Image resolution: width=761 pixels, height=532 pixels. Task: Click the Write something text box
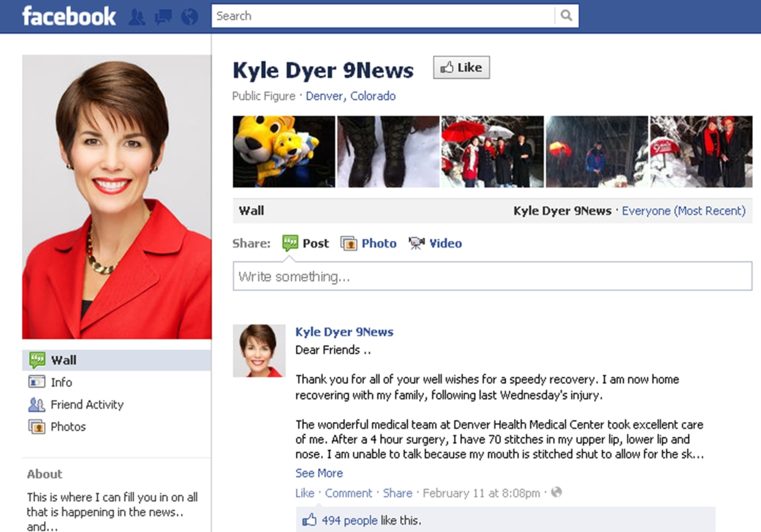pyautogui.click(x=492, y=276)
